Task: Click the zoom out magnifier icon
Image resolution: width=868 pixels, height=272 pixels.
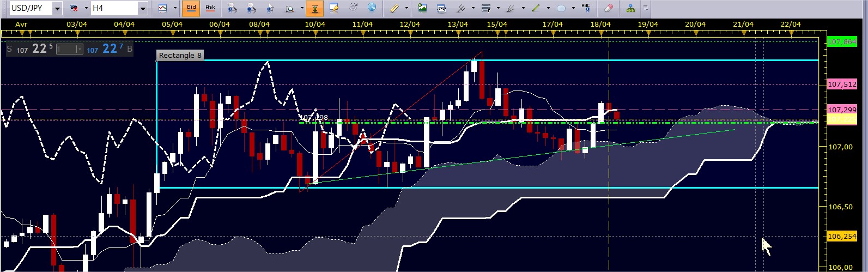Action: coord(251,8)
